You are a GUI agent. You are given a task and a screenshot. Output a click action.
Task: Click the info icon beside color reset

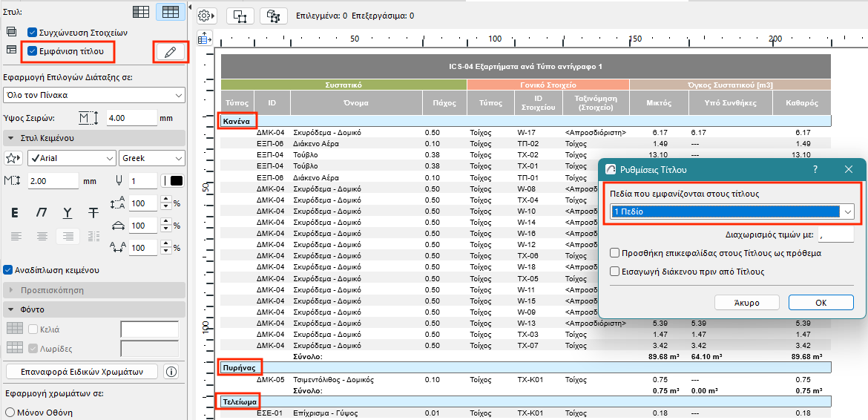(x=171, y=372)
